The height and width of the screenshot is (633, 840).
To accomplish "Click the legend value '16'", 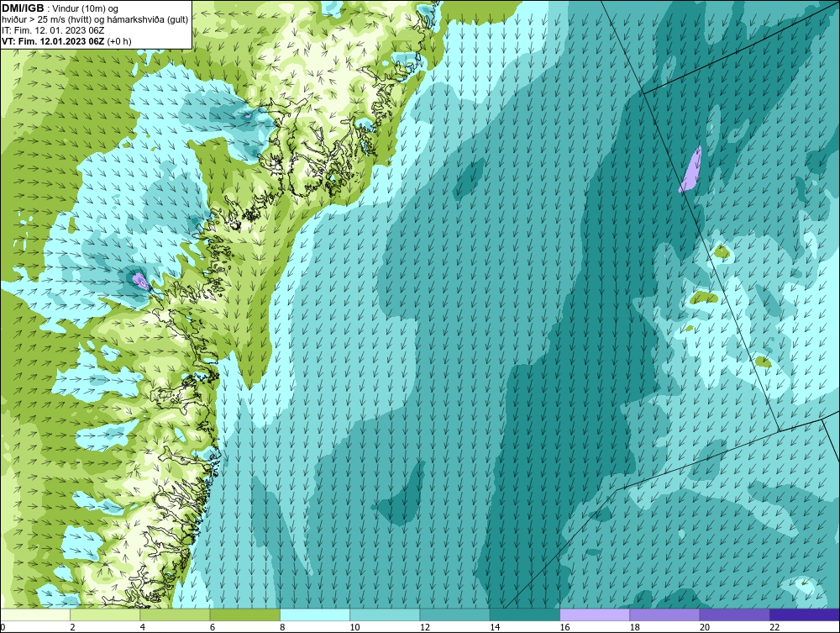I will pos(564,627).
